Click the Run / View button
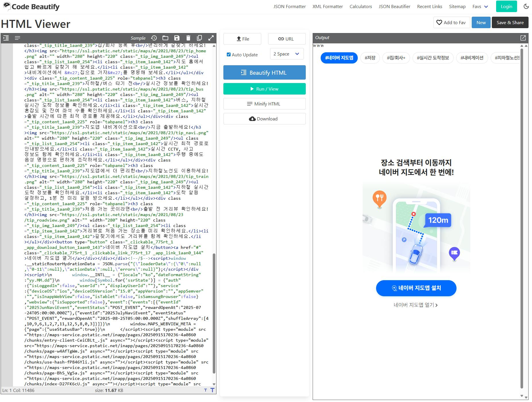 coord(264,89)
